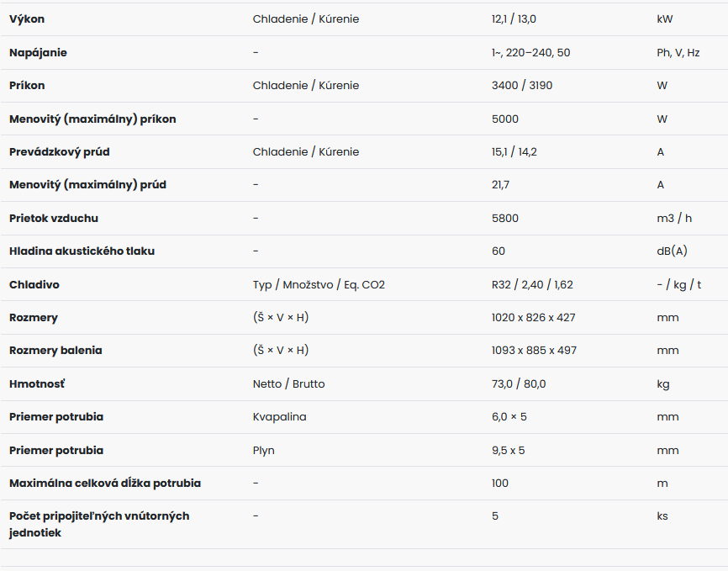Click the Výkon row label
Viewport: 728px width, 571px height.
point(27,19)
